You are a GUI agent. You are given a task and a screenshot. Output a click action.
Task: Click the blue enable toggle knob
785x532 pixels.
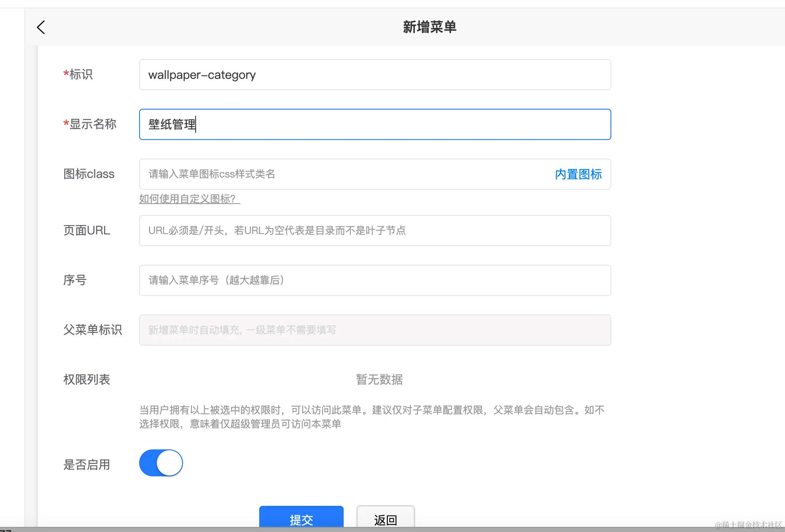coord(171,462)
